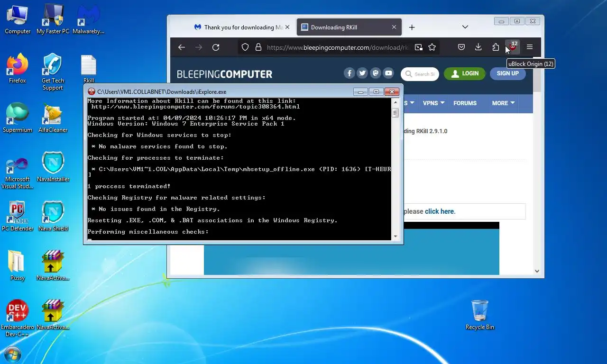
Task: Open NavaActiva archive above Embarcadero row
Action: [53, 265]
